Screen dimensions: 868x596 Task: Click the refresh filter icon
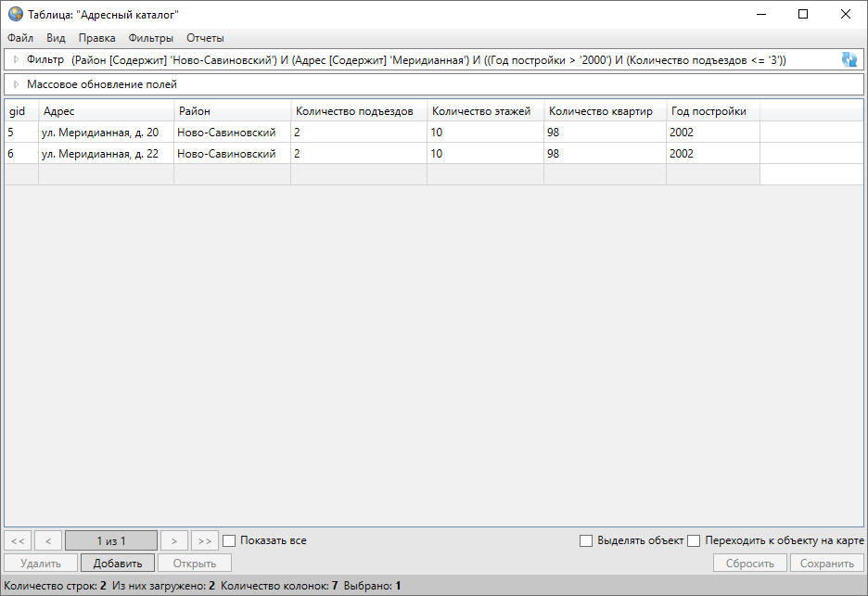849,60
